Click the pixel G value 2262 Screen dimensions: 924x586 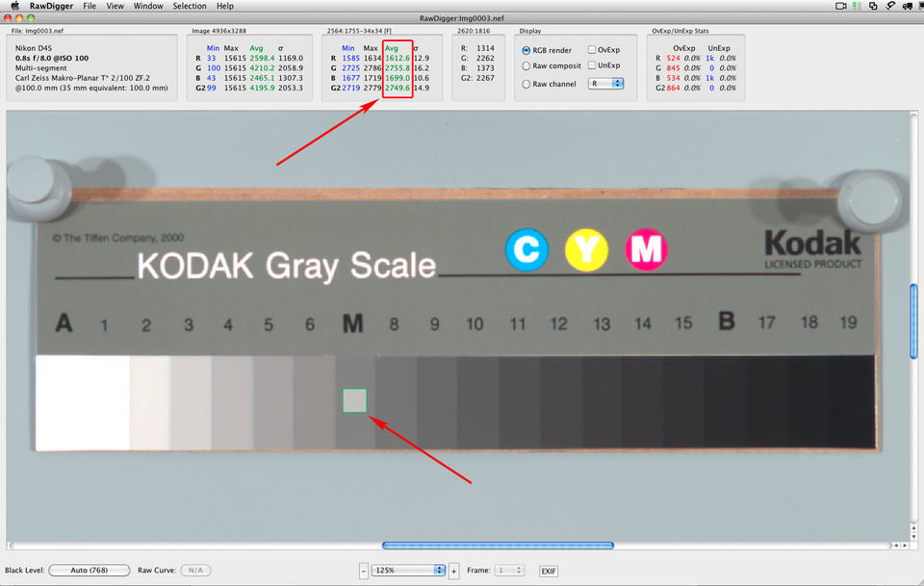[485, 59]
